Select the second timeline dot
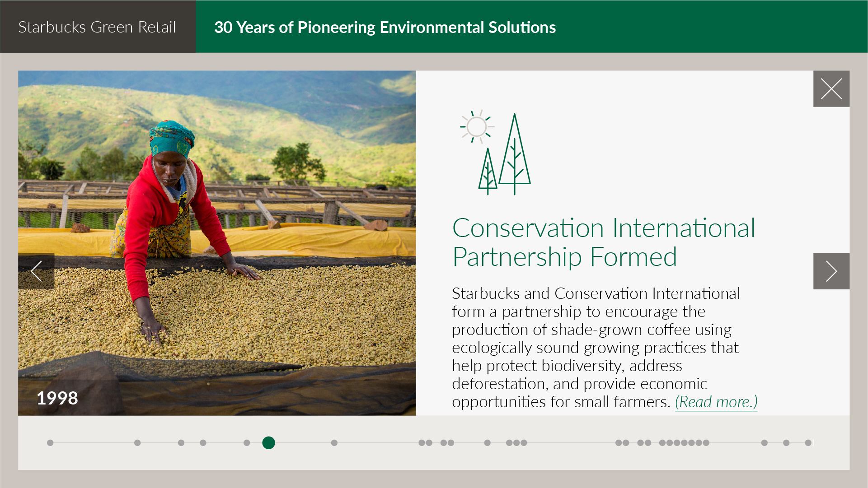 click(x=137, y=443)
